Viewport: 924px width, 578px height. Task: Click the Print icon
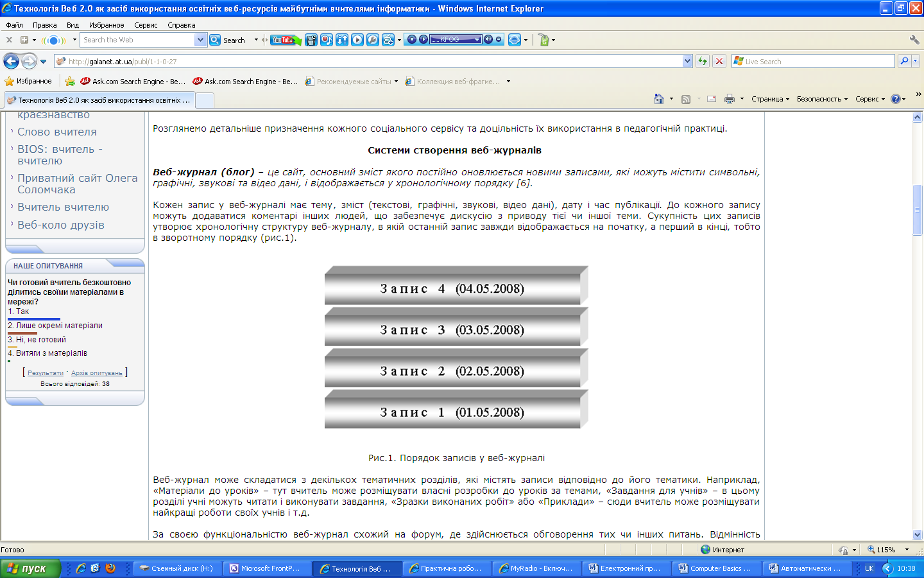(x=730, y=99)
